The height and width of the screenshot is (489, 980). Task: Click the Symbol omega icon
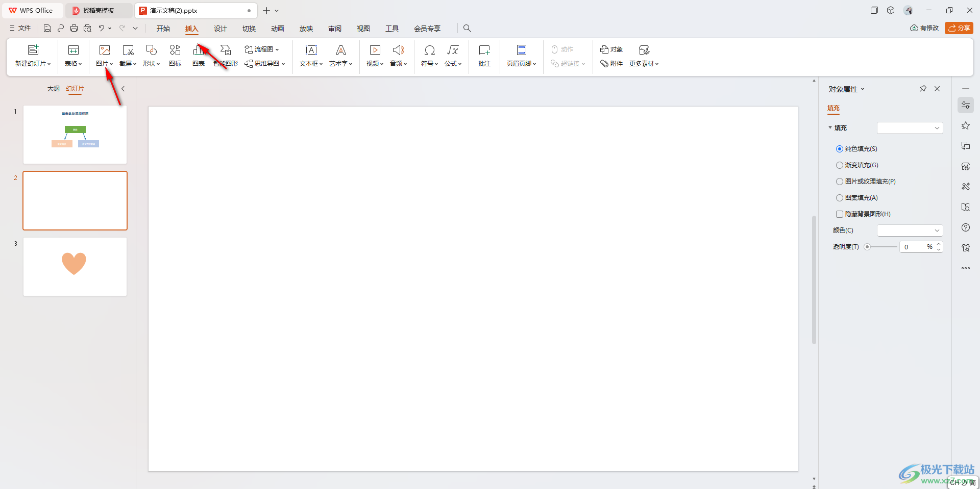430,50
